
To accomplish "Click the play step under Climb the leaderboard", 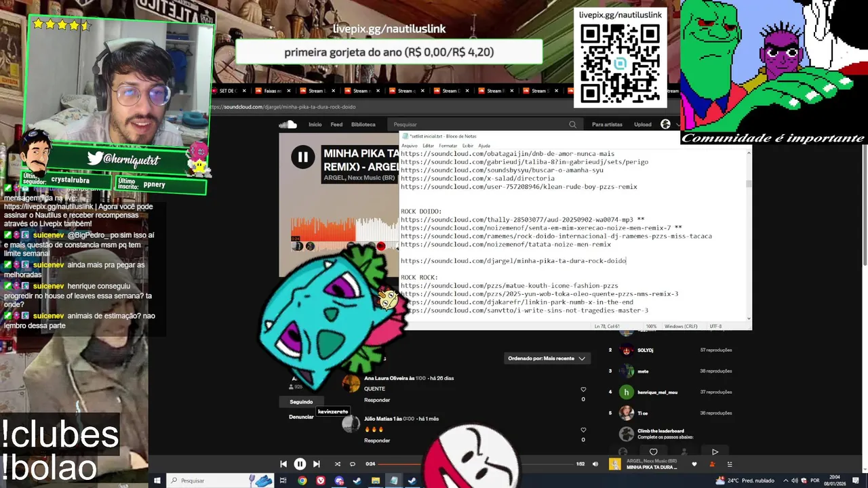I will (715, 452).
